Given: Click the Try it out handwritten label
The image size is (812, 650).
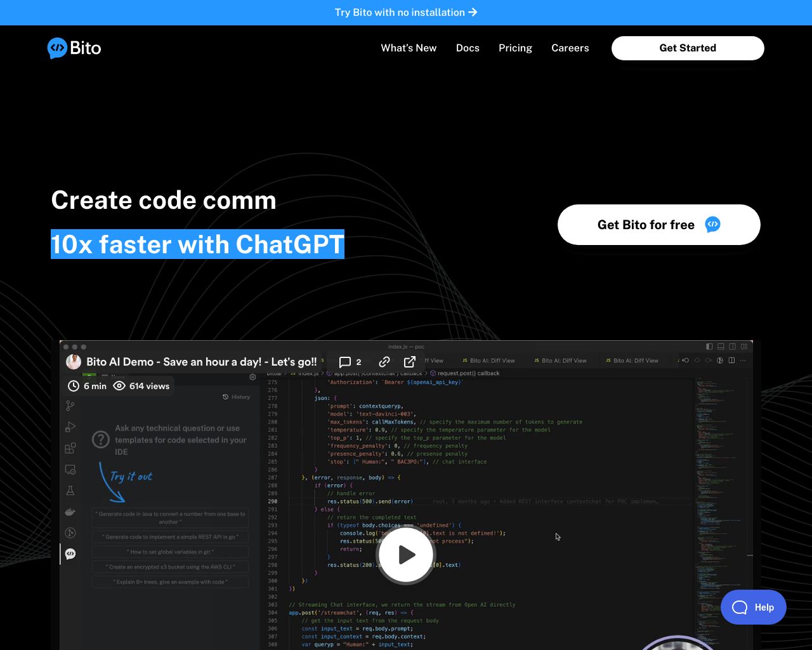Looking at the screenshot, I should tap(131, 477).
